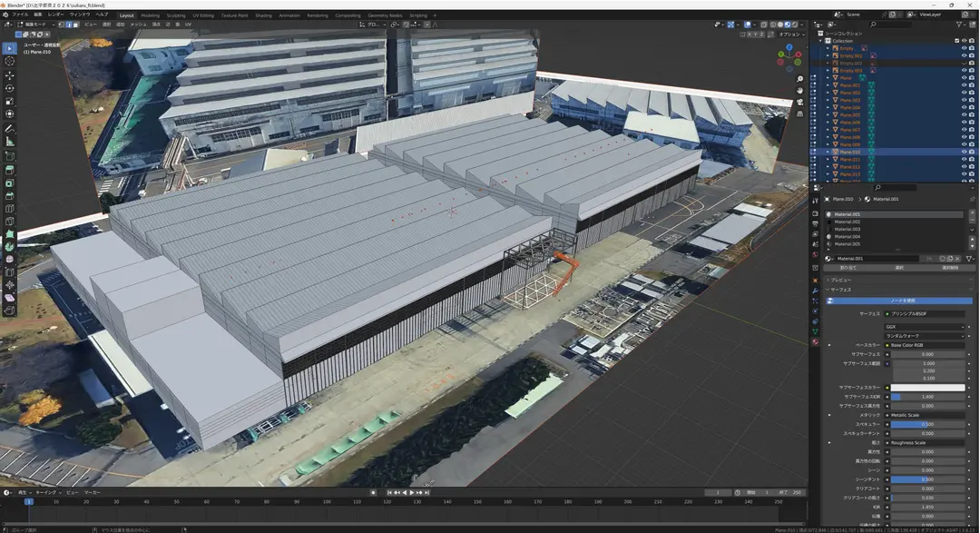
Task: Toggle camera view with camera gizmo
Action: click(x=799, y=102)
